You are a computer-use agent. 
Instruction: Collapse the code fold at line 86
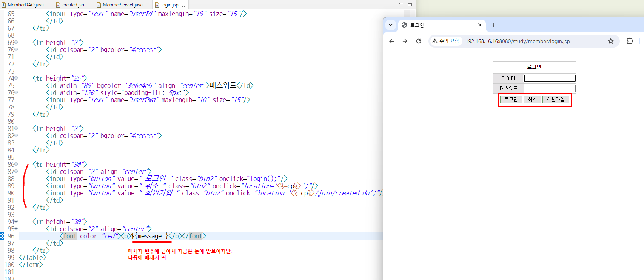[x=16, y=165]
